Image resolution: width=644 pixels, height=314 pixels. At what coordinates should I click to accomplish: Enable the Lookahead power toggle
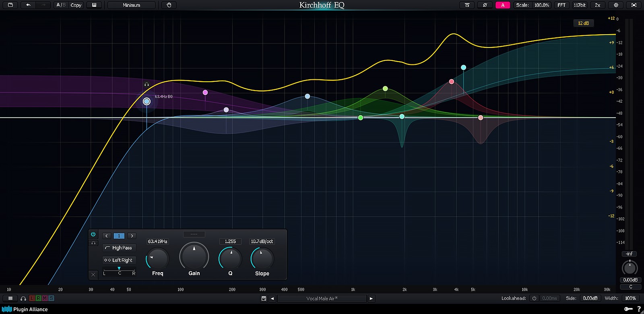click(x=534, y=298)
